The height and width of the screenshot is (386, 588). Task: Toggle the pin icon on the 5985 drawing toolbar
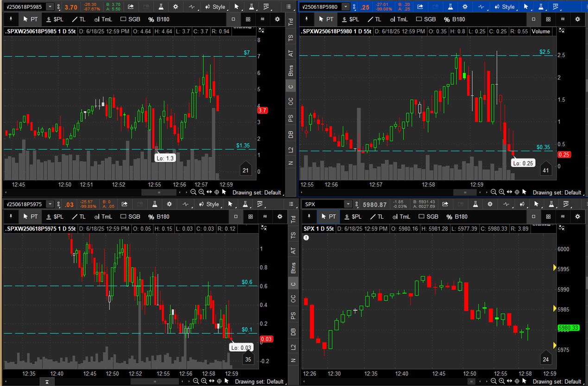point(11,19)
